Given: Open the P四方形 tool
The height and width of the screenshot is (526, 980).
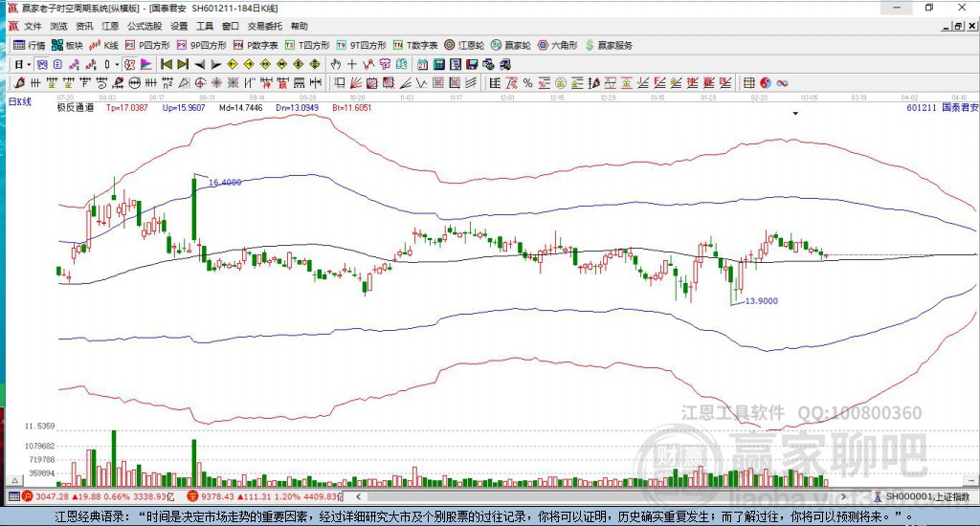Looking at the screenshot, I should click(x=147, y=45).
